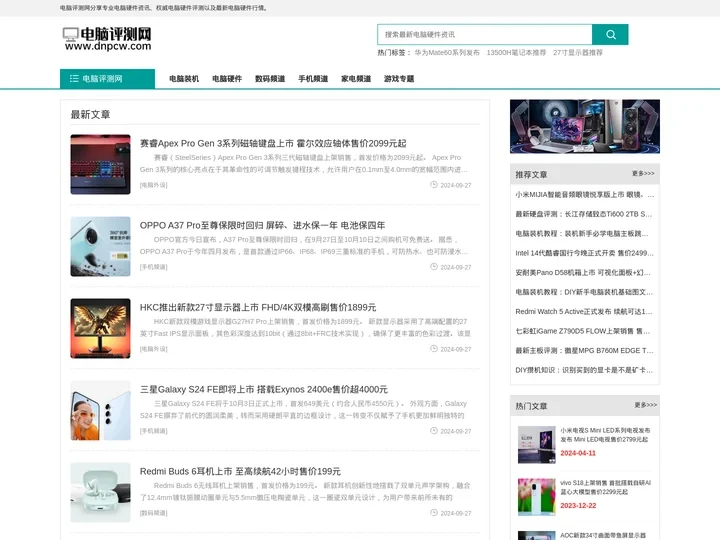Click the clock icon on the Apex Pro article
Viewport: 720px width, 540px height.
[434, 185]
